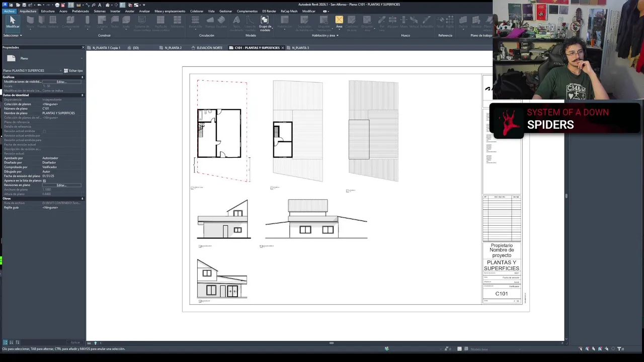Select the Cubierta roof tool

tap(102, 22)
